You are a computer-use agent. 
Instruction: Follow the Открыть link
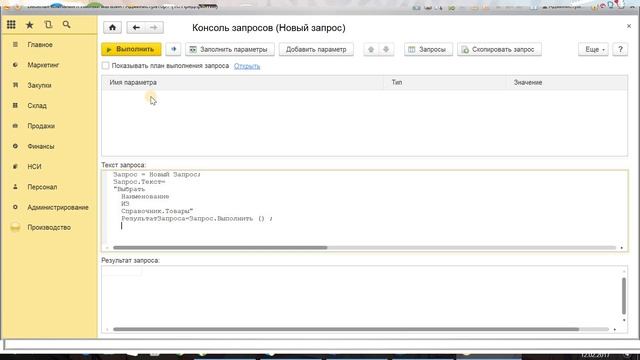click(x=247, y=66)
